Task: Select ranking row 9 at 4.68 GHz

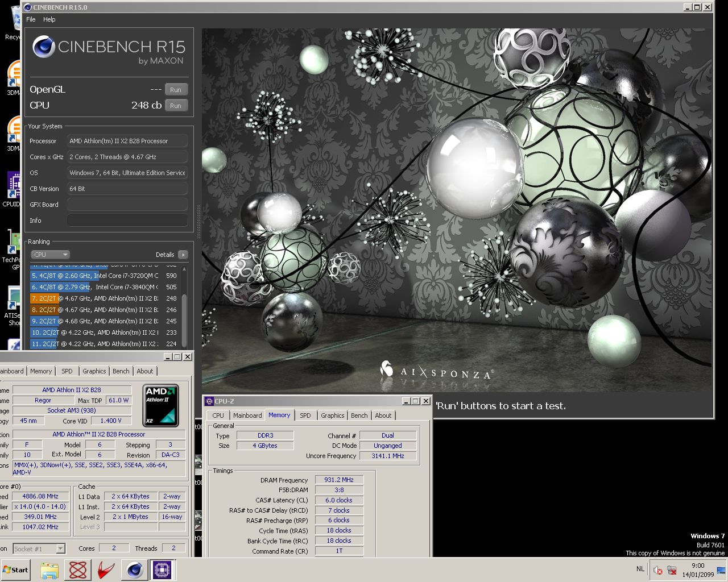Action: 105,321
